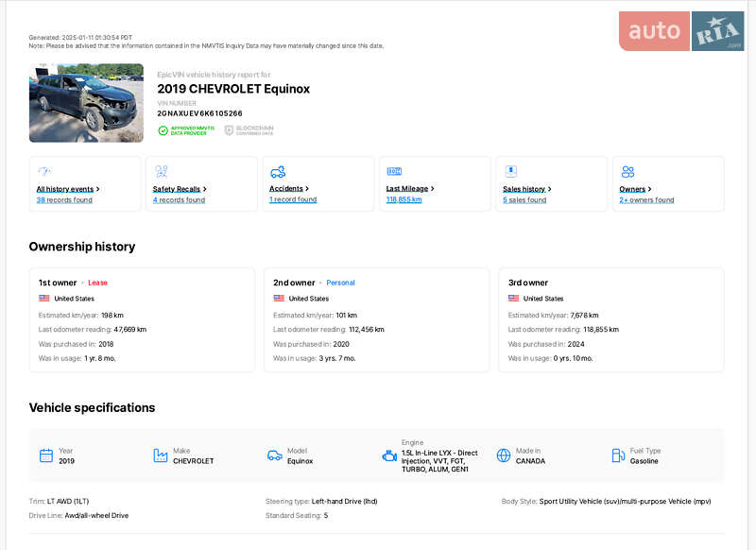Click the Safety Recalls icon

click(x=161, y=171)
